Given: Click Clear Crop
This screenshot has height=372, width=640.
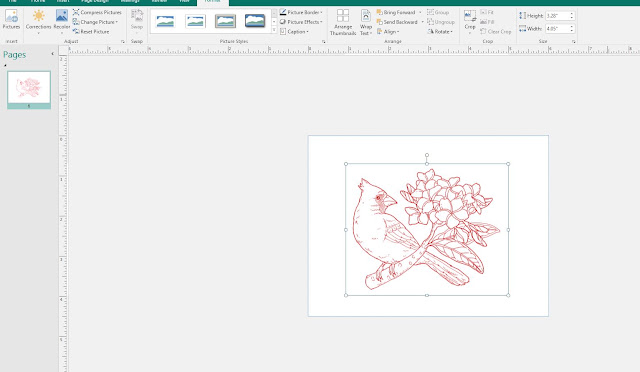Looking at the screenshot, I should pyautogui.click(x=496, y=31).
